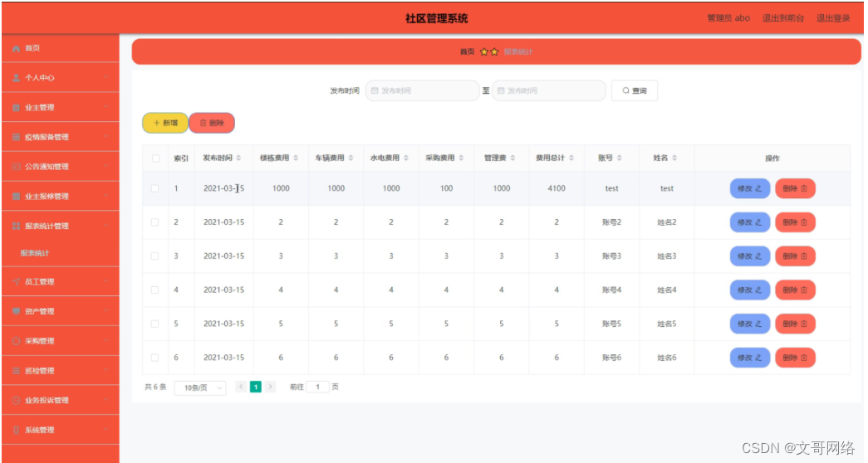Screen dimensions: 868x463
Task: Click the person icon next to 个人中心
Action: click(x=16, y=77)
